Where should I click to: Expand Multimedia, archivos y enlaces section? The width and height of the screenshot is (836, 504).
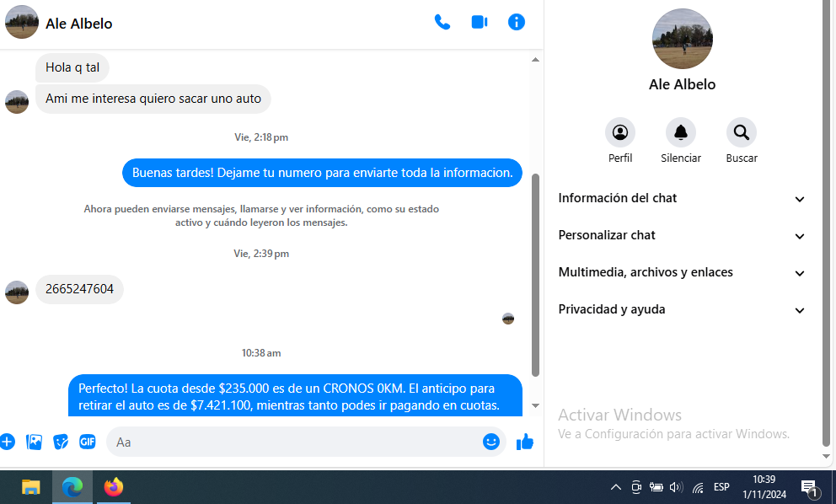point(682,272)
